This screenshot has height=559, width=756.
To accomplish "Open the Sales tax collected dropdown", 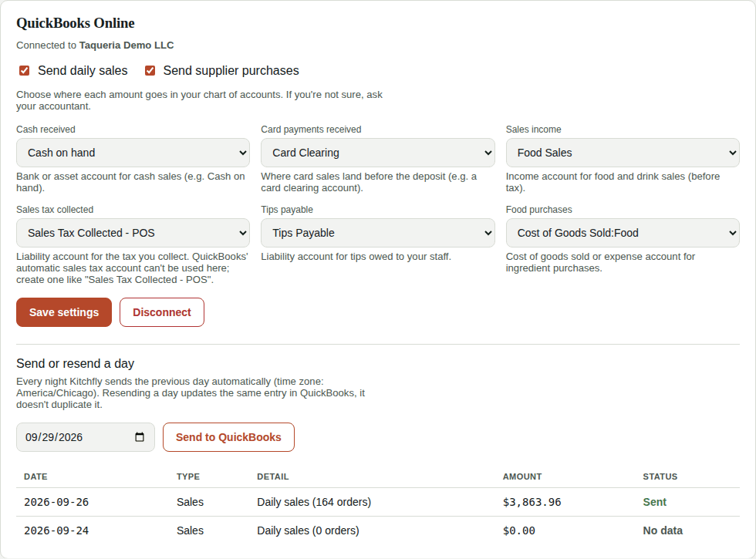I will tap(133, 233).
